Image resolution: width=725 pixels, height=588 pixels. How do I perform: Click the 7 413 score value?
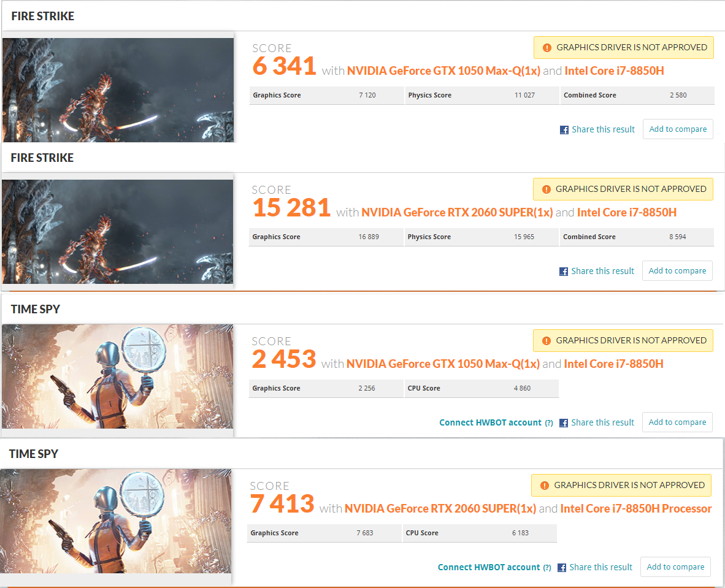click(282, 504)
